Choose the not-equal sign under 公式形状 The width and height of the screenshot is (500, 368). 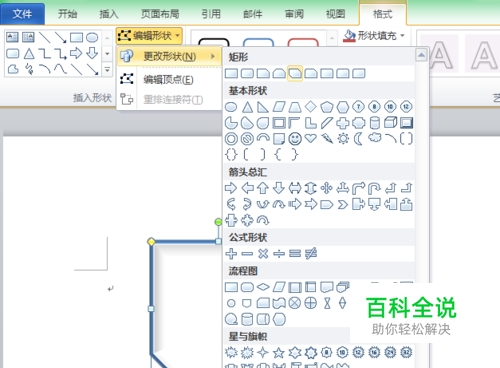tap(311, 254)
